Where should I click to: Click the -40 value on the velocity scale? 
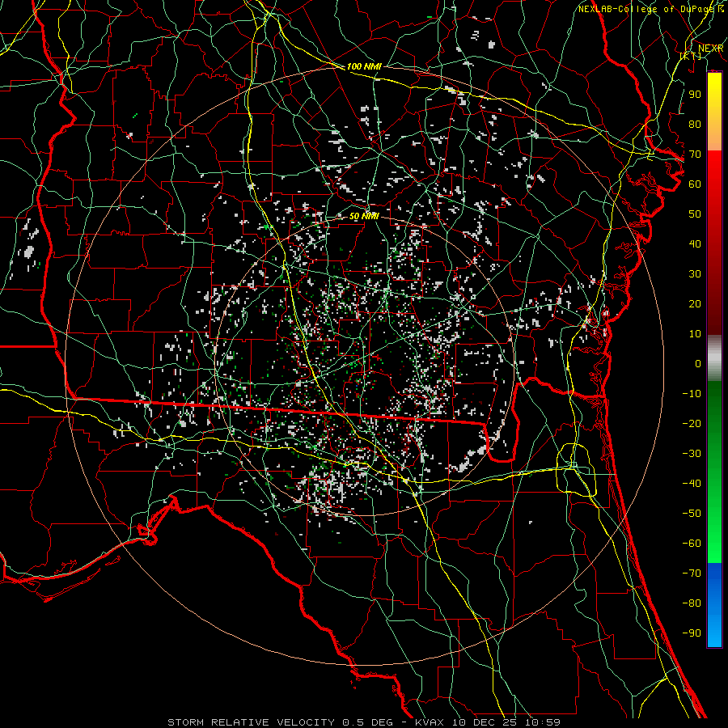692,484
